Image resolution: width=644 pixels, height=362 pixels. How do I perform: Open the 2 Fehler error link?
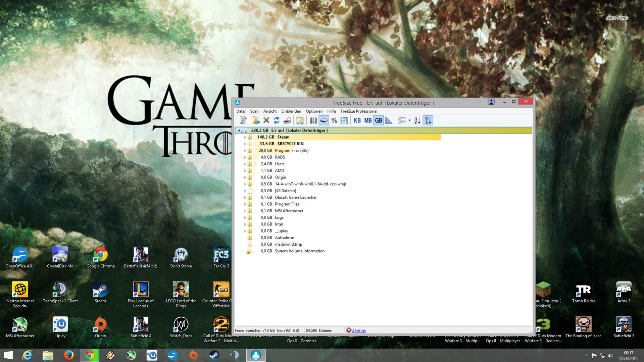click(359, 330)
